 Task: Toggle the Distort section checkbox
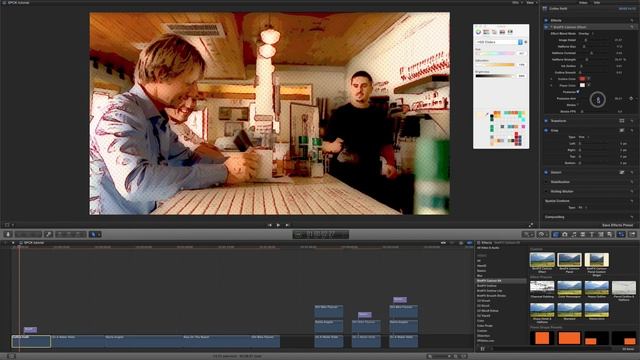pyautogui.click(x=546, y=172)
